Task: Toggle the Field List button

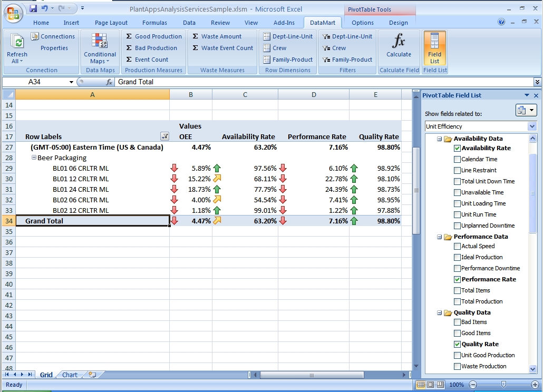Action: 434,48
